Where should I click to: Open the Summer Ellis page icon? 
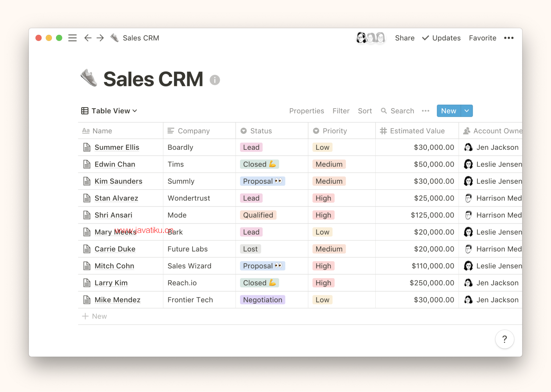[x=87, y=147]
